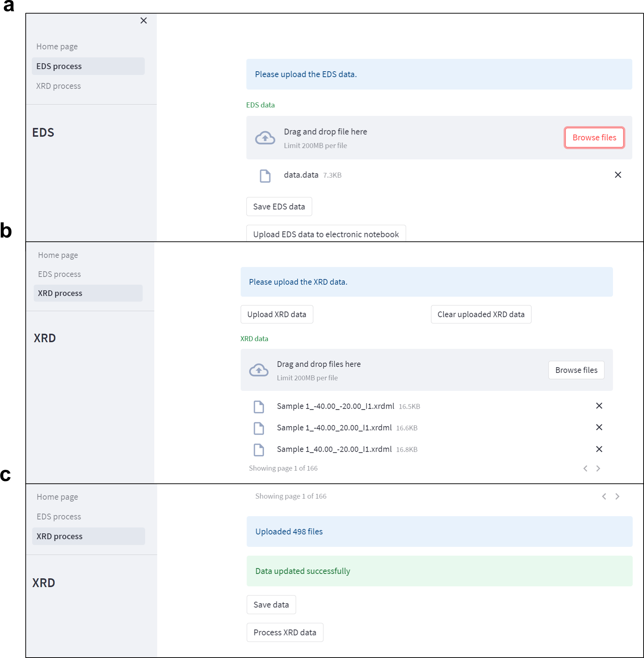The height and width of the screenshot is (658, 644).
Task: Click the Upload XRD data button
Action: pyautogui.click(x=276, y=314)
